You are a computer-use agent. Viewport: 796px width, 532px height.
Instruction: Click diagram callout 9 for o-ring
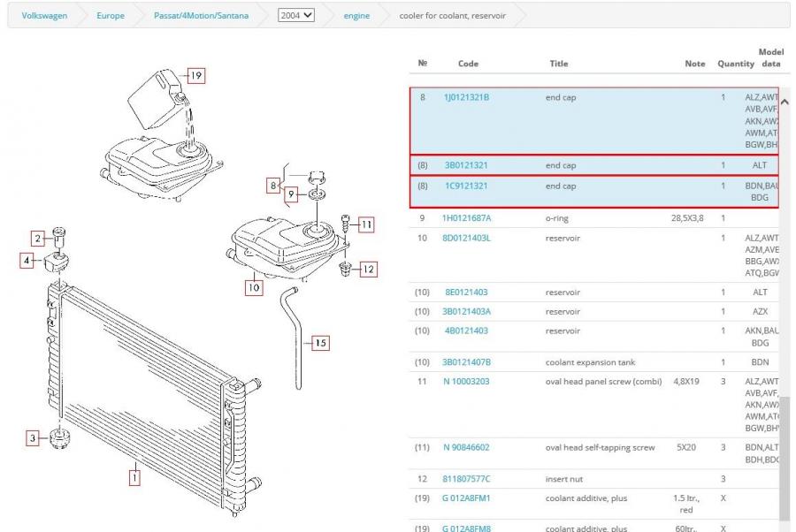pyautogui.click(x=291, y=191)
